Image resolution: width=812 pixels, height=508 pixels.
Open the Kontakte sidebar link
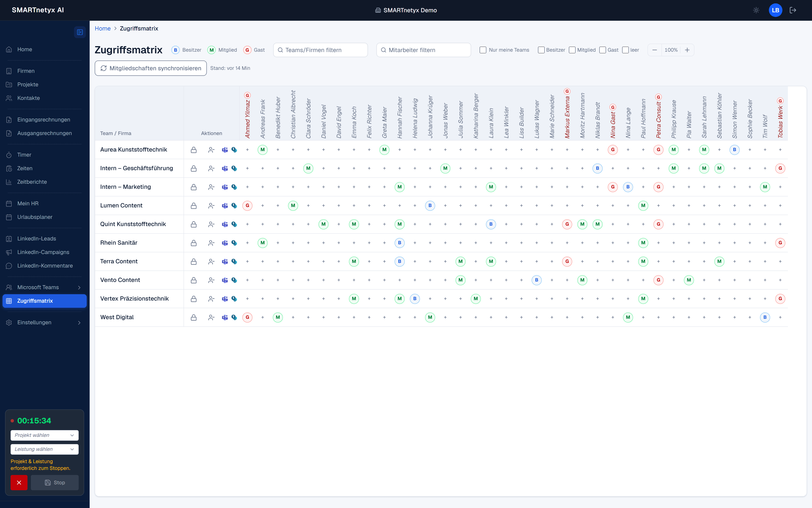(x=44, y=98)
